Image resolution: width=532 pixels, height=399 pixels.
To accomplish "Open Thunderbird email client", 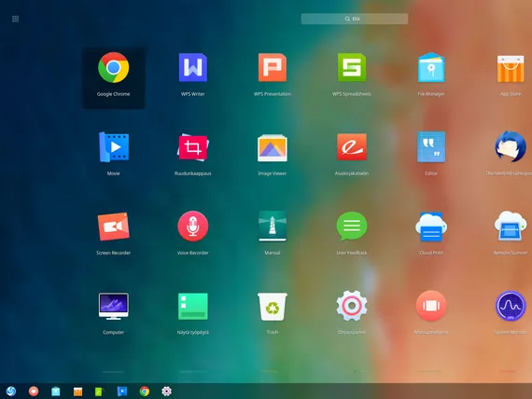I will 511,146.
